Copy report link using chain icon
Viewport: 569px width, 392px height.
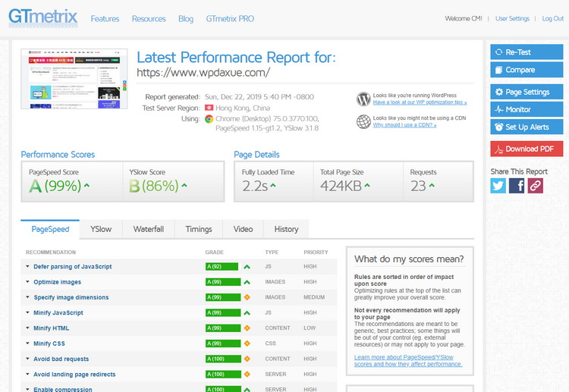point(536,185)
